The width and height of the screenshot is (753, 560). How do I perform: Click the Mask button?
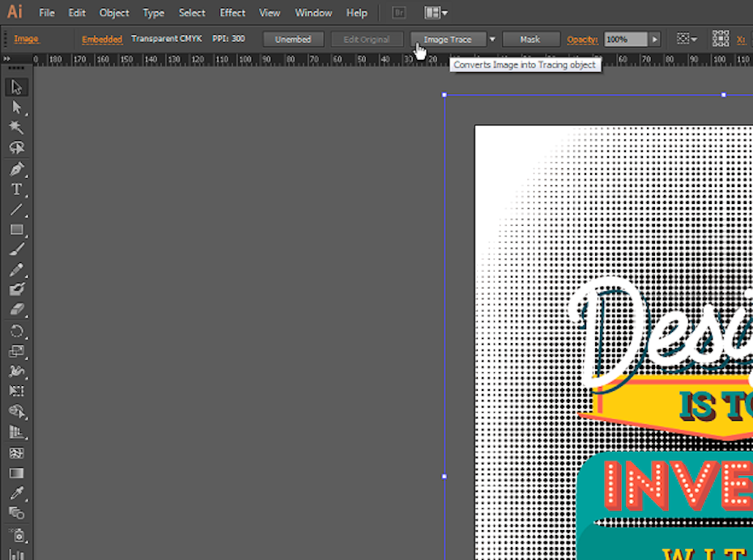coord(530,40)
